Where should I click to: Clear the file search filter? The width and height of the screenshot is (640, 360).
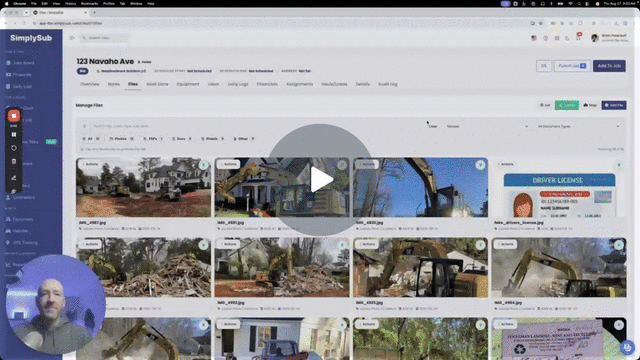coord(433,127)
